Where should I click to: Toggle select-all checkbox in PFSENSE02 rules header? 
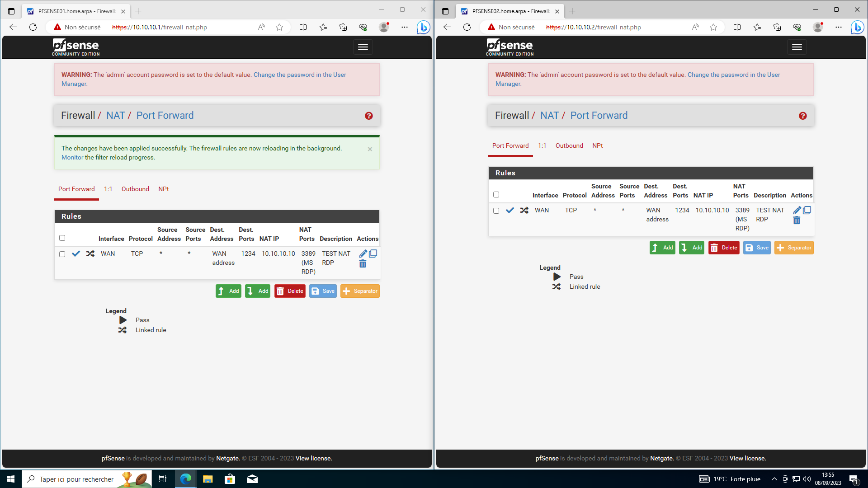pyautogui.click(x=496, y=195)
